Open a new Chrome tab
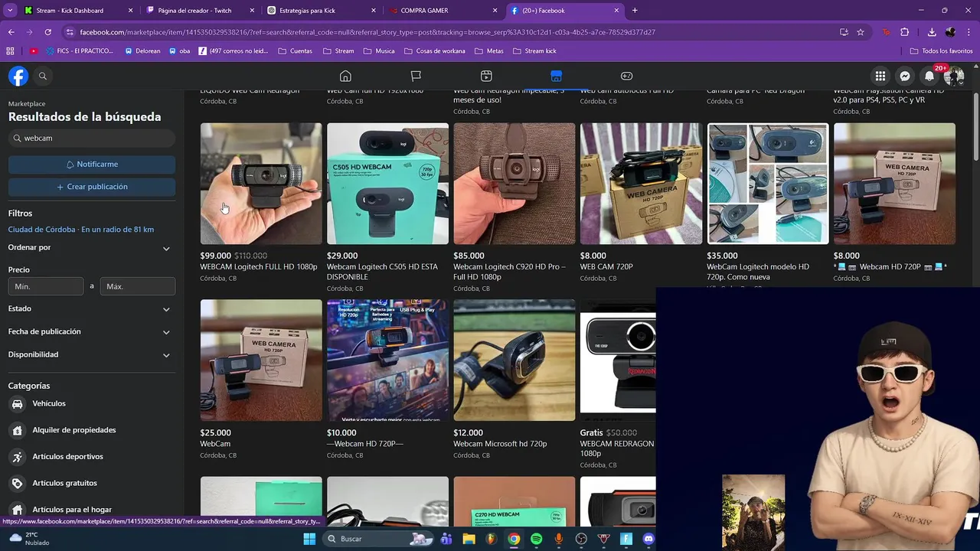 pyautogui.click(x=635, y=11)
